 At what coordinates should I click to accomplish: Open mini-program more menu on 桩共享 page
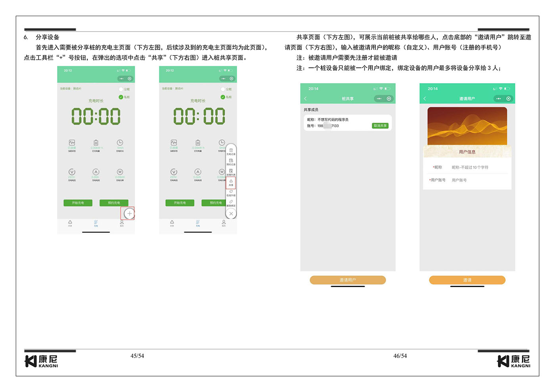click(x=379, y=99)
